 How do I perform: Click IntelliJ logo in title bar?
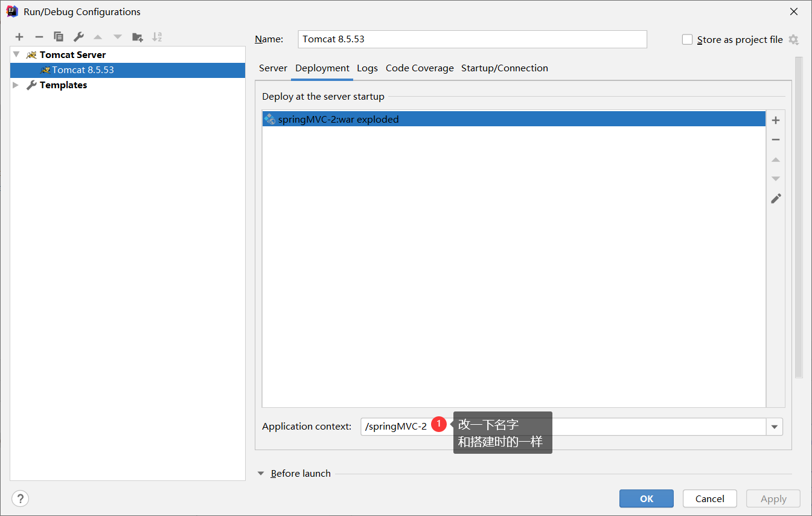pyautogui.click(x=12, y=11)
